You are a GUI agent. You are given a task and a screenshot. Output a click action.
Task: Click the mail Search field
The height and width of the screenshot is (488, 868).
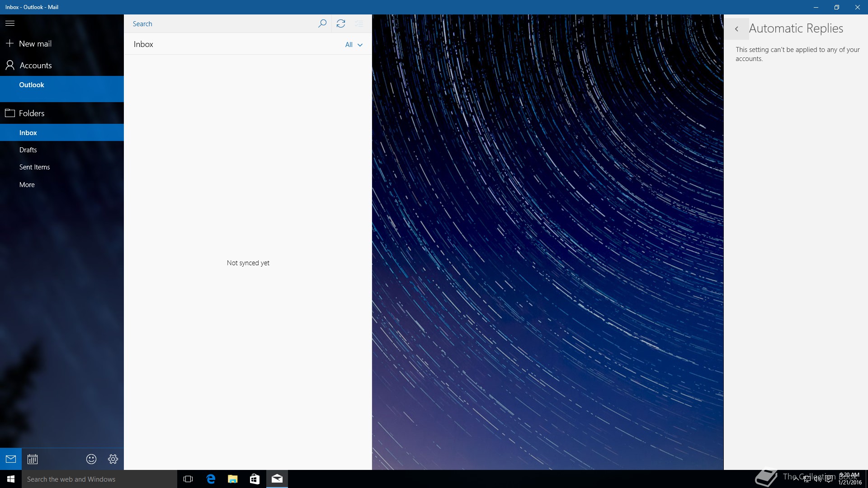pyautogui.click(x=217, y=24)
